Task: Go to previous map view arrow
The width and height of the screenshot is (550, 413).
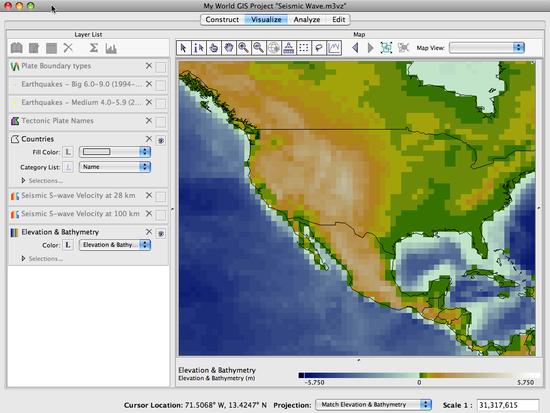Action: 355,48
